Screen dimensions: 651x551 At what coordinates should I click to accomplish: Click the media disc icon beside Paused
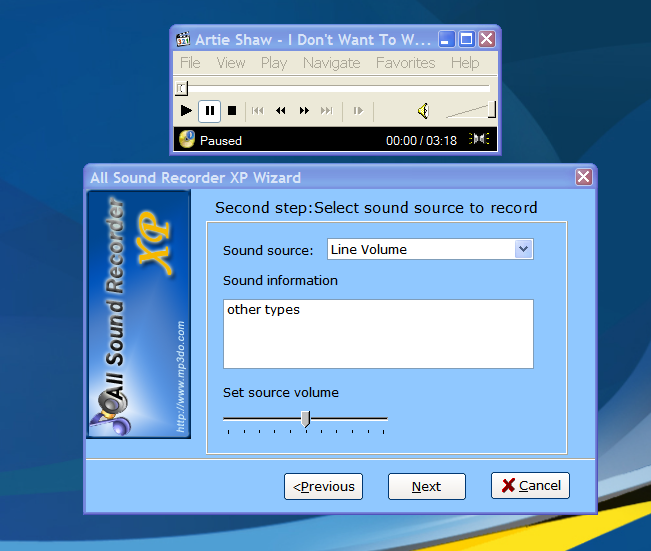point(186,140)
